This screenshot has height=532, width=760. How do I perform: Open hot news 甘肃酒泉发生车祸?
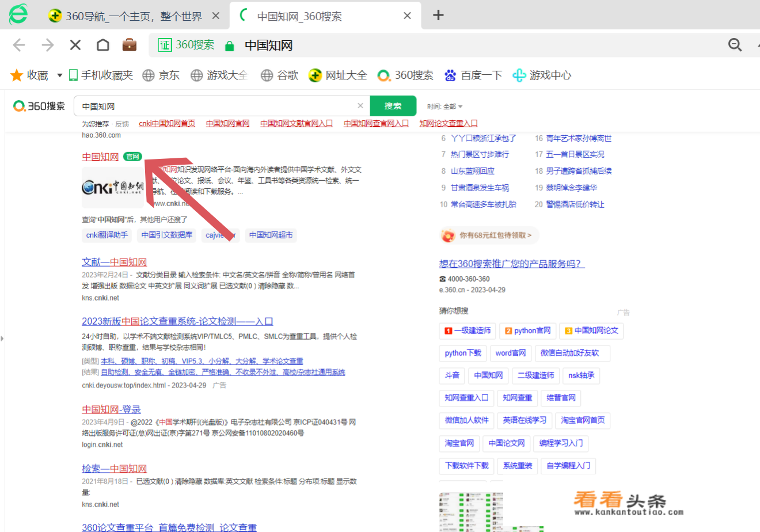pyautogui.click(x=480, y=188)
